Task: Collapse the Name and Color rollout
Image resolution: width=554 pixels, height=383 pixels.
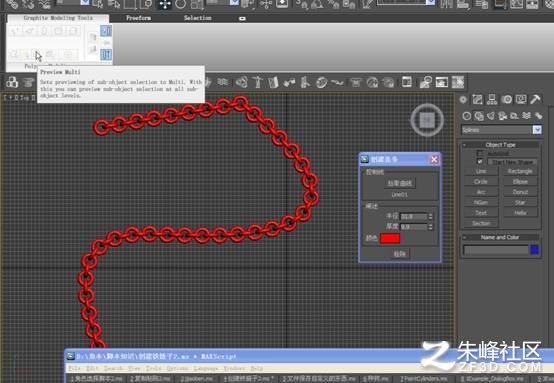Action: click(500, 237)
